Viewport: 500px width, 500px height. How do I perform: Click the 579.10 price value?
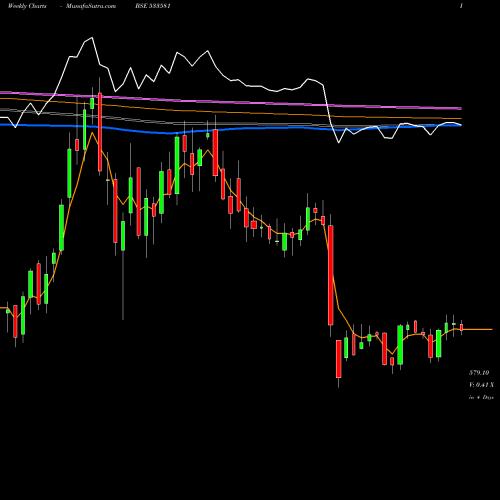pos(479,373)
